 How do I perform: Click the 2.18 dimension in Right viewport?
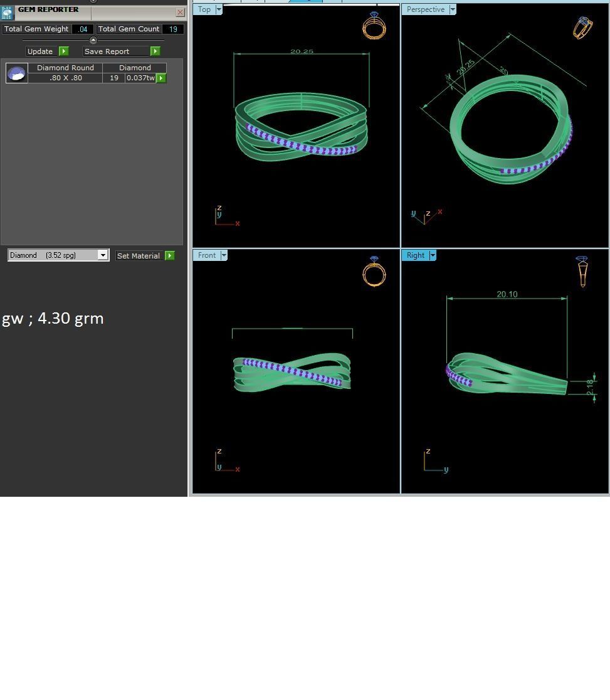(x=590, y=387)
